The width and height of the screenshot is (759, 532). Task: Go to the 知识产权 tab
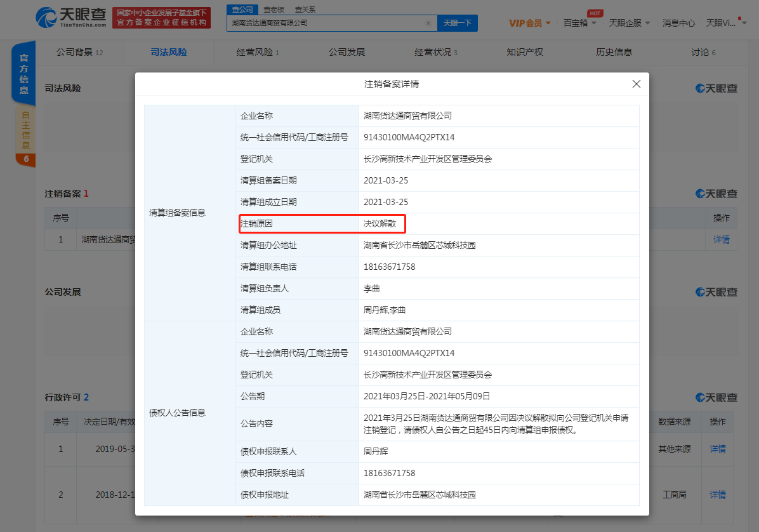(x=525, y=52)
